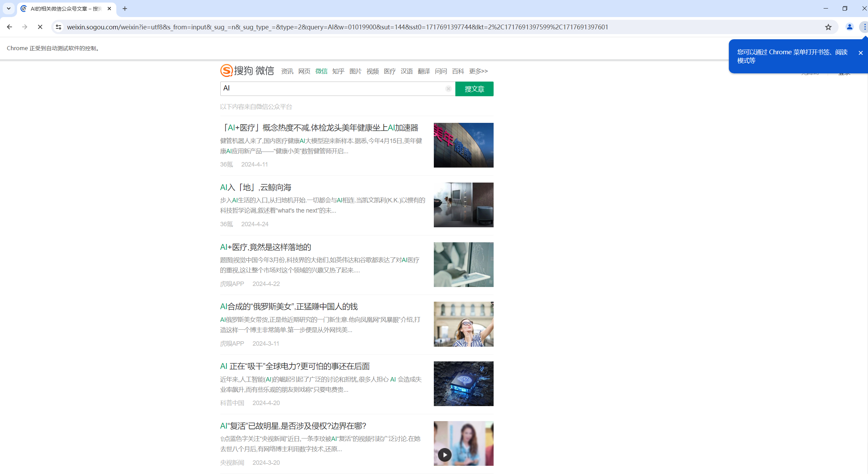Open the 美年健康 building thumbnail
Screen dimensions: 868x474
pyautogui.click(x=464, y=145)
